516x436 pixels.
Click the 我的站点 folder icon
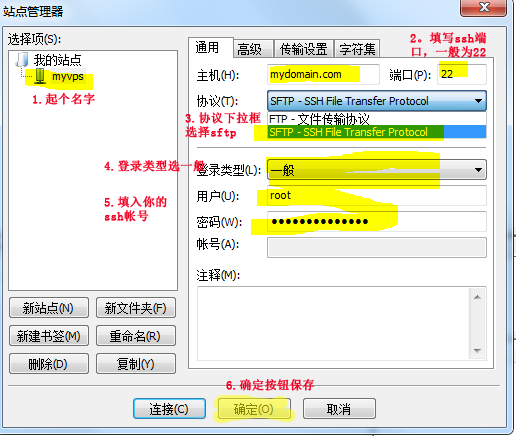point(22,60)
